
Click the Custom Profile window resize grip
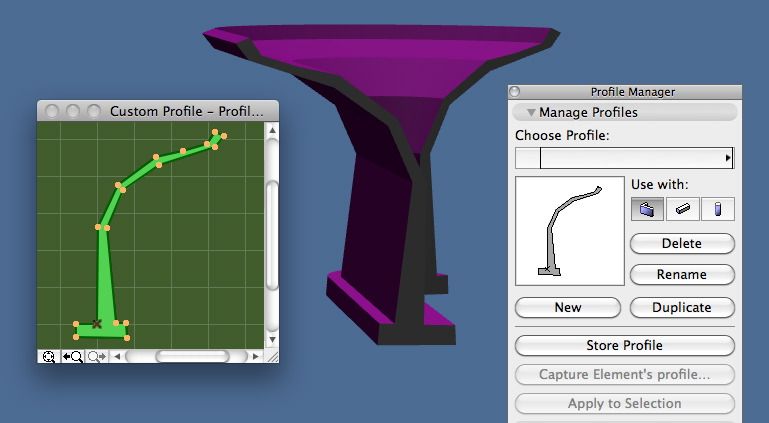[272, 356]
